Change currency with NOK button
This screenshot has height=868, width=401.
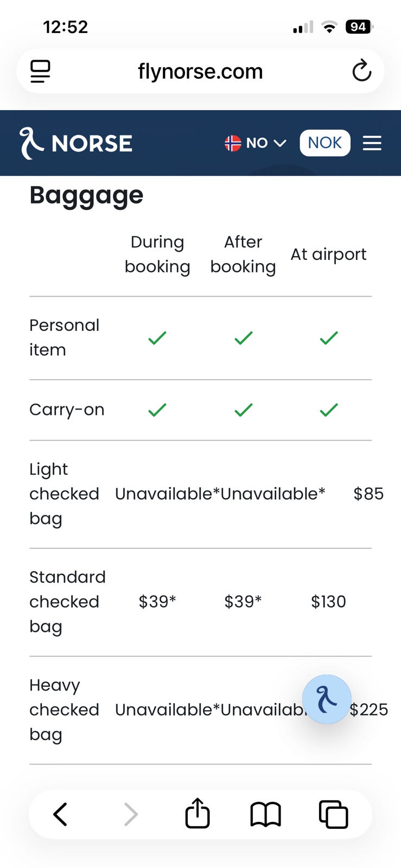tap(324, 143)
